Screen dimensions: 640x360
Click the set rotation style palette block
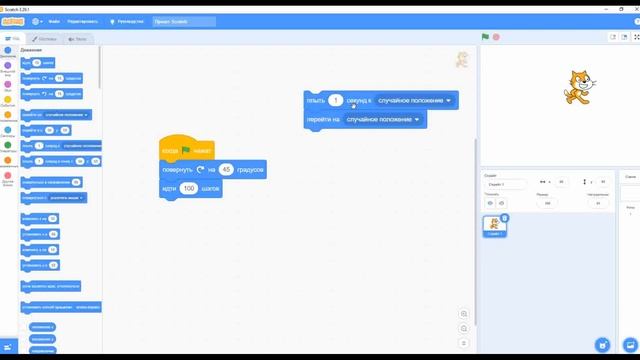pyautogui.click(x=61, y=307)
